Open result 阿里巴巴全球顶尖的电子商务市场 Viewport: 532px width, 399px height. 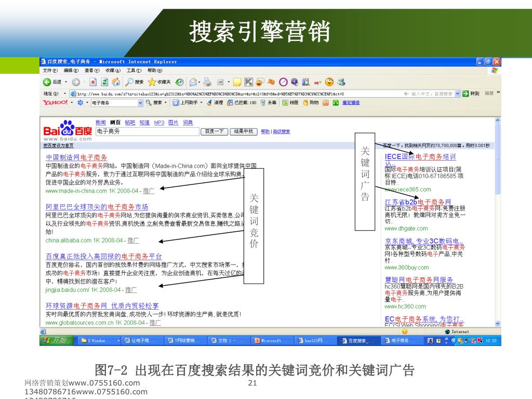tap(97, 207)
